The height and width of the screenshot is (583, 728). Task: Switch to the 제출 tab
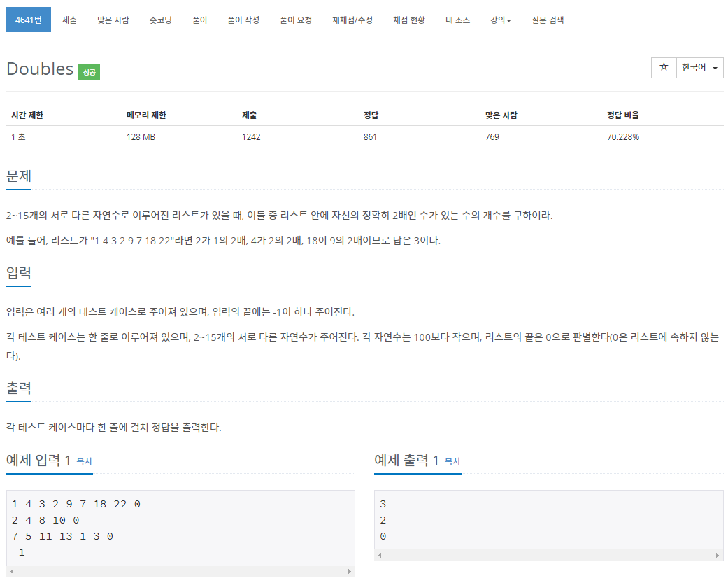[x=69, y=20]
